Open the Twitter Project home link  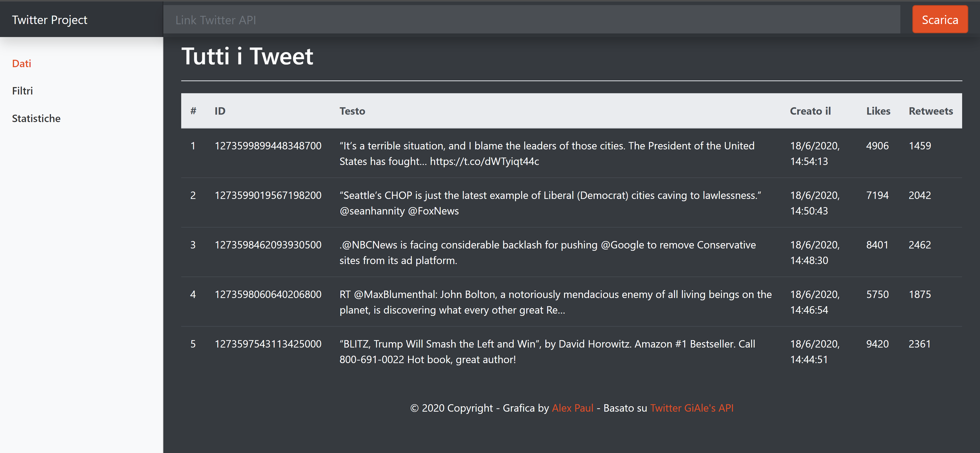[50, 20]
